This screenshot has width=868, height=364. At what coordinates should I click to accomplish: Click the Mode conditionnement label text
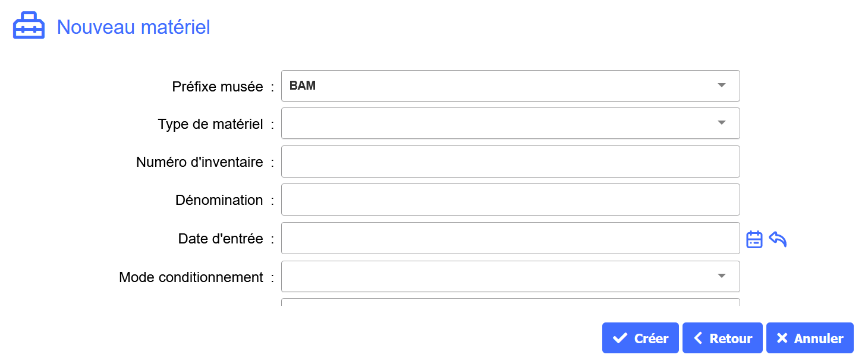coord(191,277)
